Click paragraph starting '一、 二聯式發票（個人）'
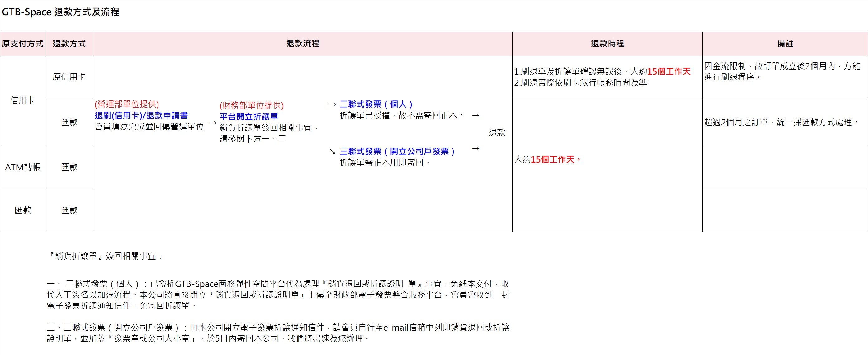This screenshot has width=868, height=355. click(278, 295)
